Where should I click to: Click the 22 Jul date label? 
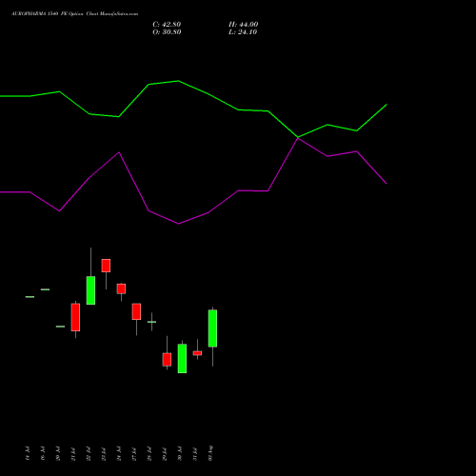pyautogui.click(x=89, y=454)
